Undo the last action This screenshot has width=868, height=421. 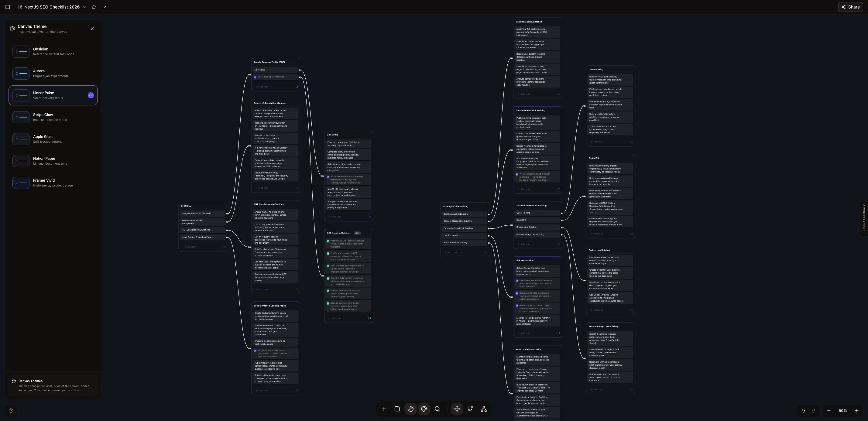coord(803,411)
